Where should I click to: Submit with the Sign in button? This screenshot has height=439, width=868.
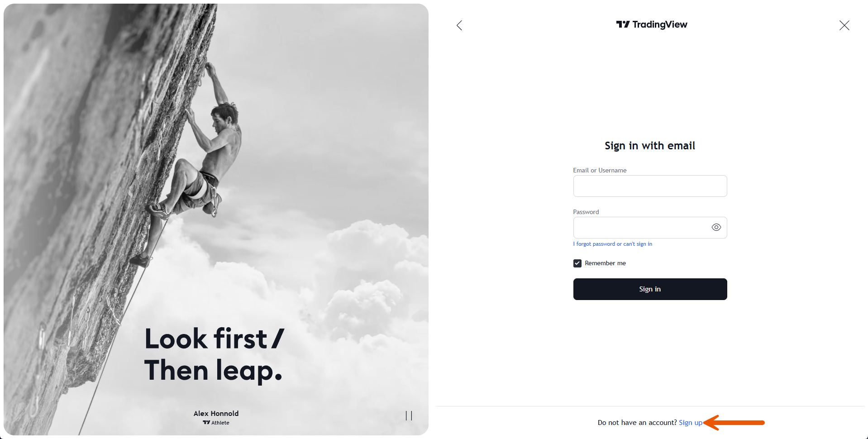[650, 289]
